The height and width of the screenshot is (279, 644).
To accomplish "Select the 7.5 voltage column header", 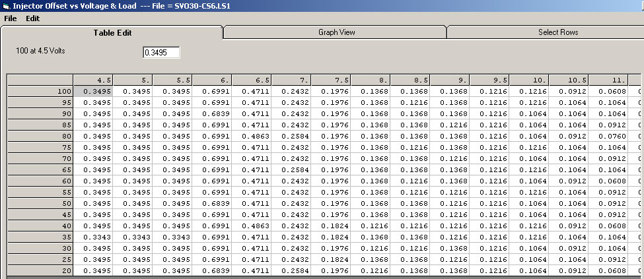I will tap(331, 80).
